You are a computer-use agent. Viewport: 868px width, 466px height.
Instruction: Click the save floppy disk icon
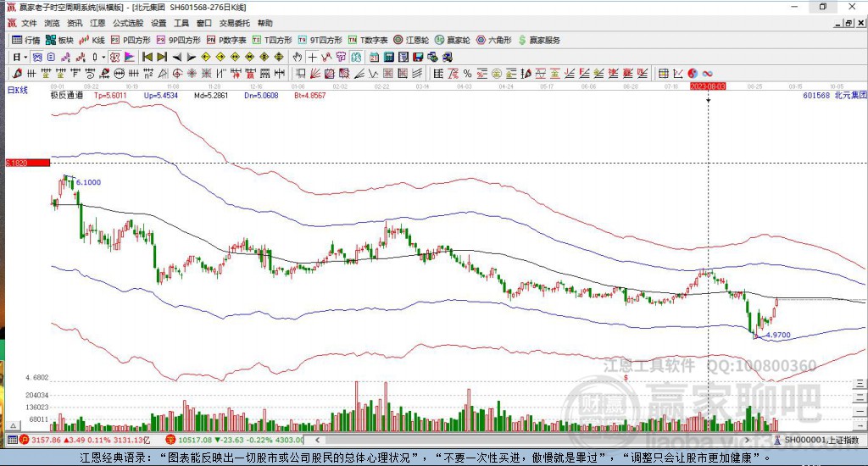point(418,57)
